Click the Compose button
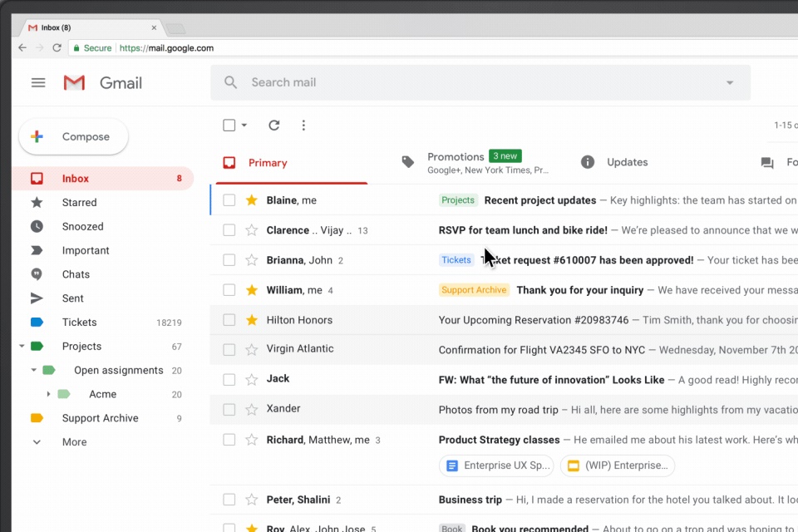 pos(73,136)
